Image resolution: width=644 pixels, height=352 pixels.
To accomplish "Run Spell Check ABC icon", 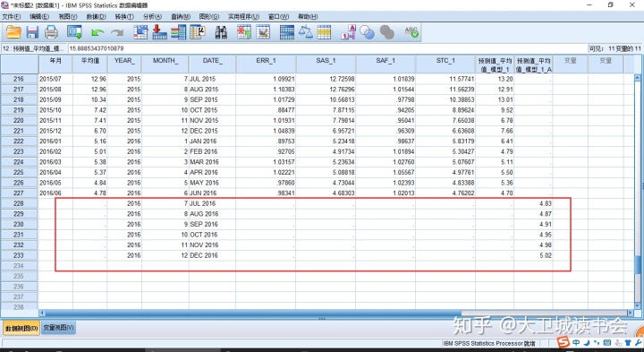I will (411, 32).
